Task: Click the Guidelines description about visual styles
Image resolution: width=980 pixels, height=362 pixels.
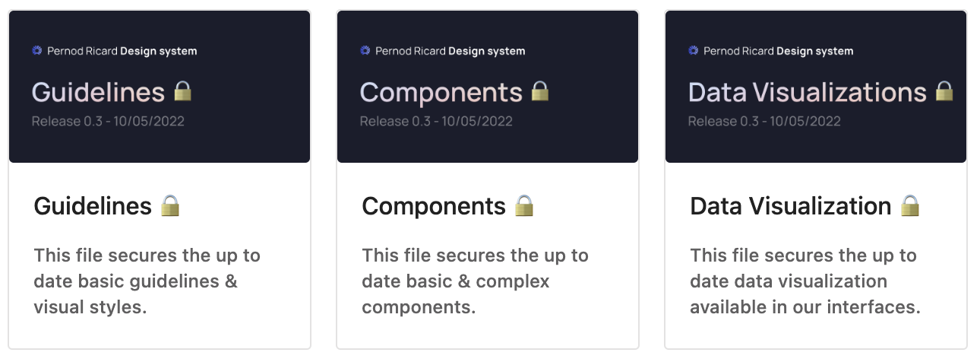Action: (147, 281)
